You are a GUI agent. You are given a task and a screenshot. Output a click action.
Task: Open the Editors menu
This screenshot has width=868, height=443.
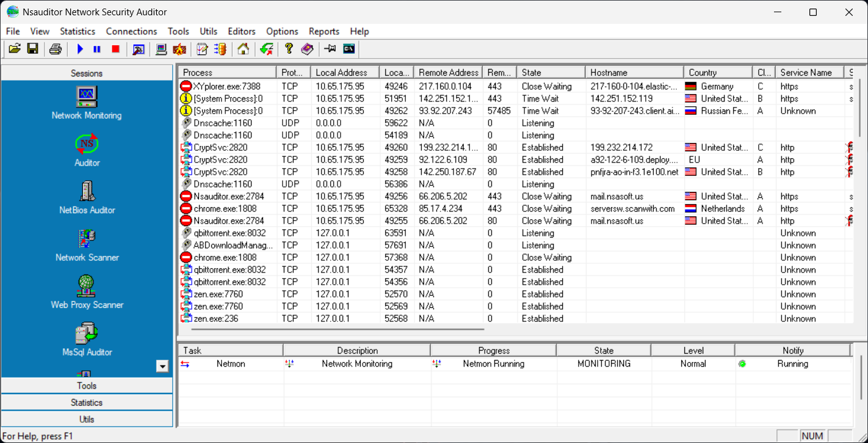click(x=241, y=31)
